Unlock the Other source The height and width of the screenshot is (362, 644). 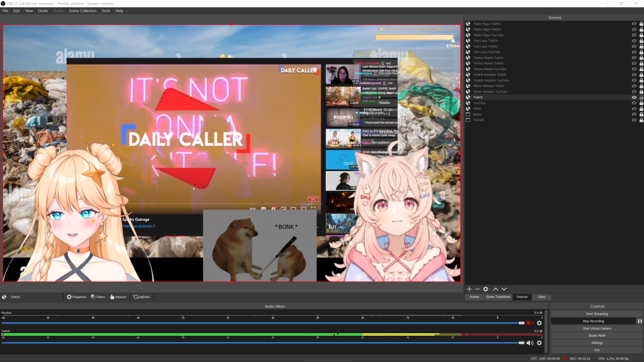pos(641,109)
